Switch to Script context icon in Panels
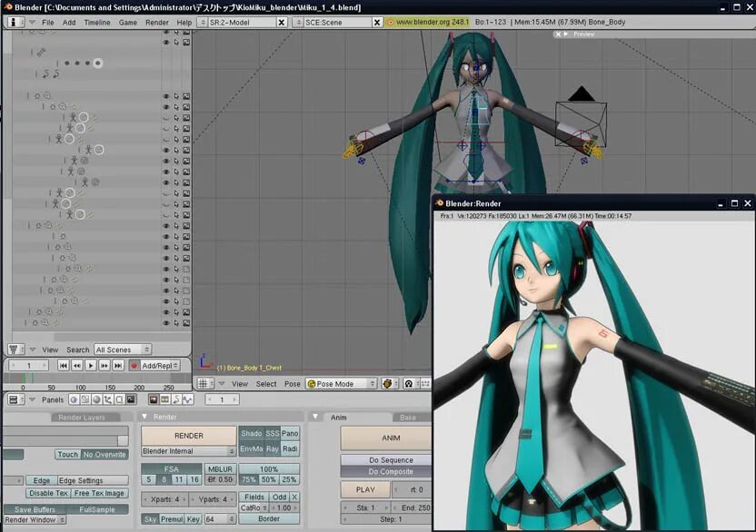The image size is (756, 532). [85, 399]
